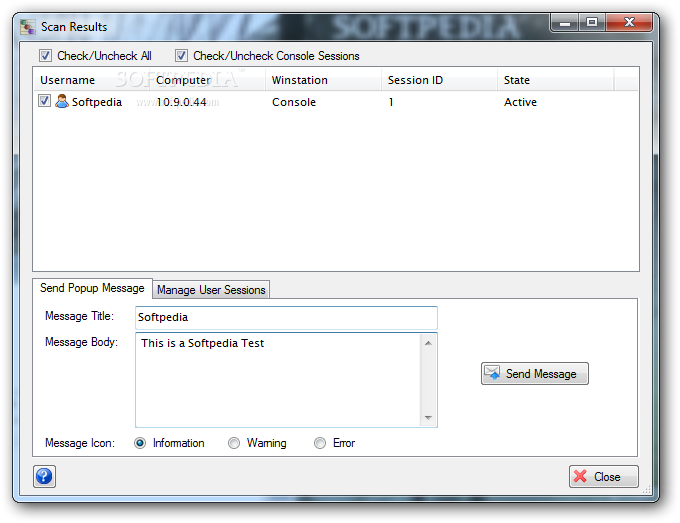Screen dimensions: 680x523
Task: Click the Softpedia user avatar icon
Action: pyautogui.click(x=62, y=101)
